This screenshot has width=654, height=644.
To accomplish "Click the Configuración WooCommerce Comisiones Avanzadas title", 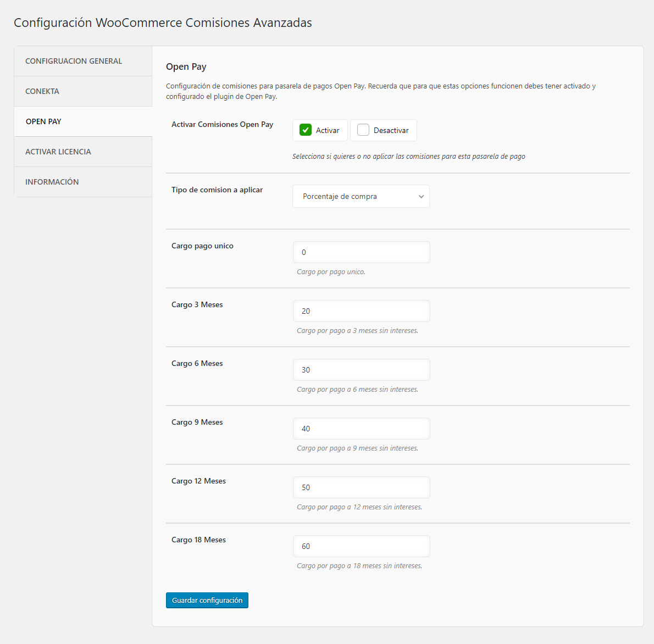I will pos(163,23).
